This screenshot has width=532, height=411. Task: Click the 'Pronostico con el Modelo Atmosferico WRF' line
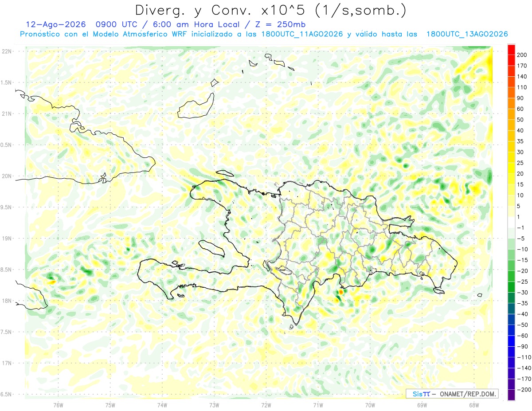tap(104, 34)
